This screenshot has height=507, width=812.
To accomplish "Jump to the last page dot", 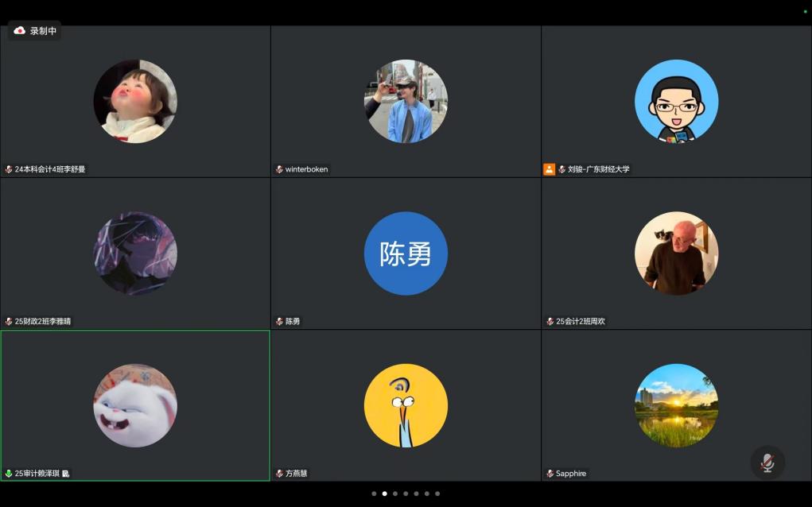I will [x=437, y=493].
